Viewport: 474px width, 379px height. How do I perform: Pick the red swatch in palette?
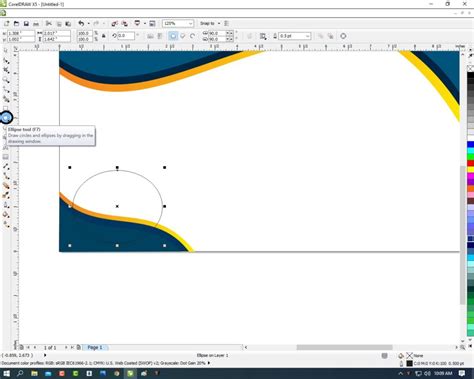(470, 163)
